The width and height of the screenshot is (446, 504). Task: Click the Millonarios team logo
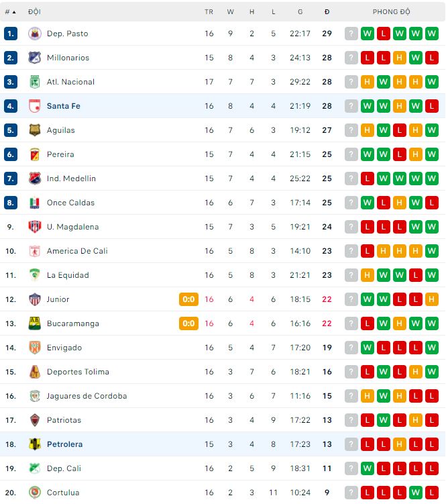click(35, 58)
